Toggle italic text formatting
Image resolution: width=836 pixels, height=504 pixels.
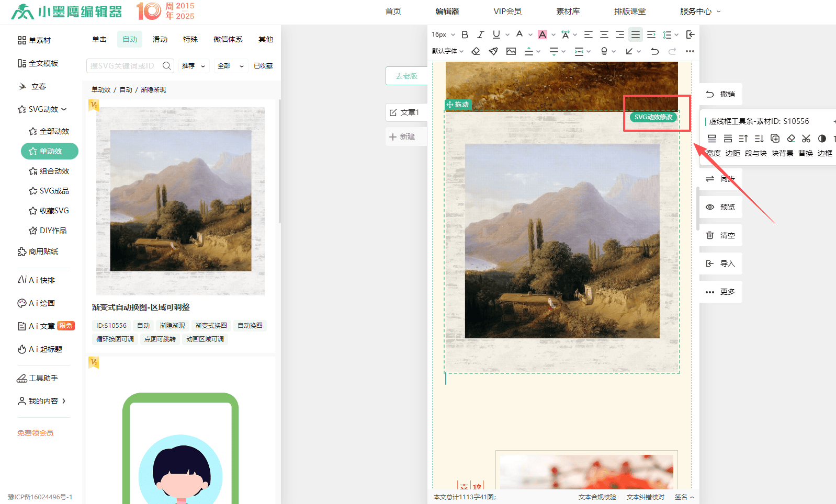point(480,35)
